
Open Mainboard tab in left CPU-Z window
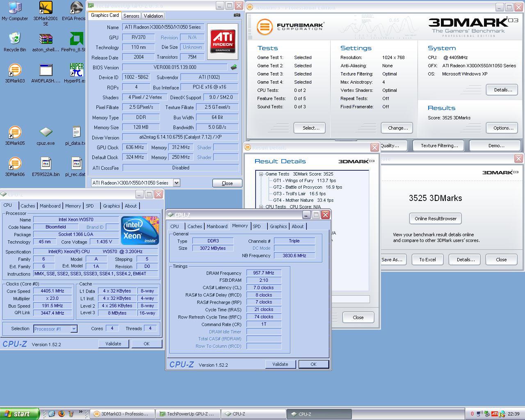click(50, 206)
